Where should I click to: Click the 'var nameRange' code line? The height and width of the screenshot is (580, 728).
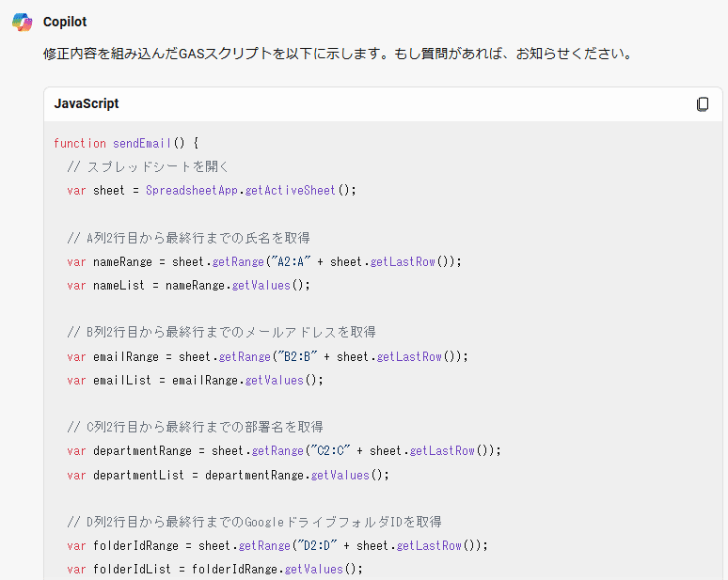tap(264, 261)
